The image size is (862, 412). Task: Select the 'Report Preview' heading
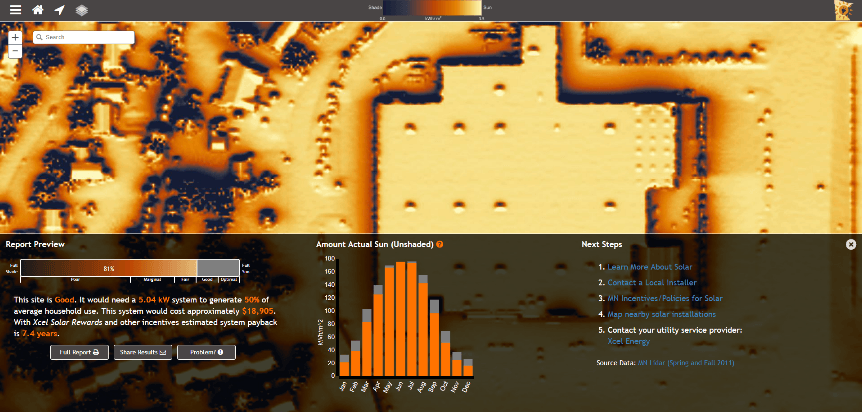point(35,244)
